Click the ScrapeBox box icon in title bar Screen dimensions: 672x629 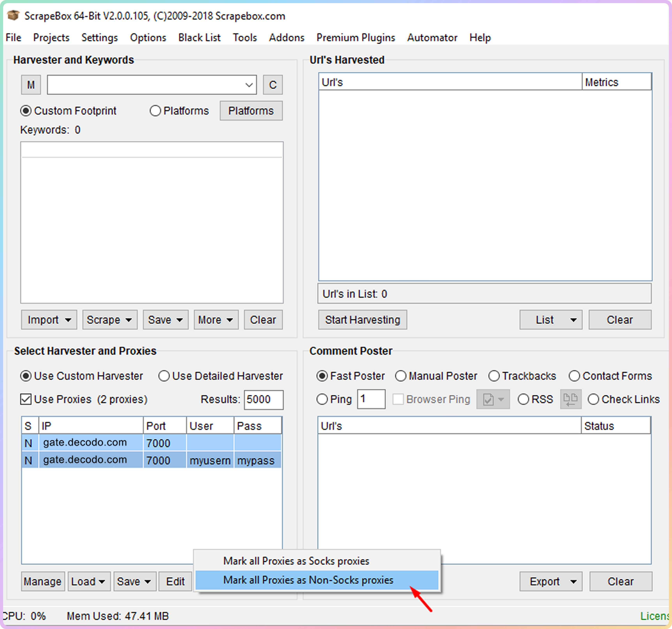[x=13, y=15]
